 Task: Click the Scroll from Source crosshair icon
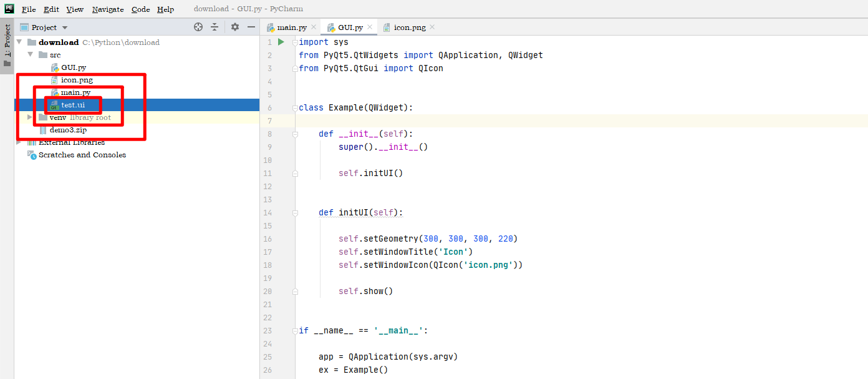pyautogui.click(x=198, y=27)
